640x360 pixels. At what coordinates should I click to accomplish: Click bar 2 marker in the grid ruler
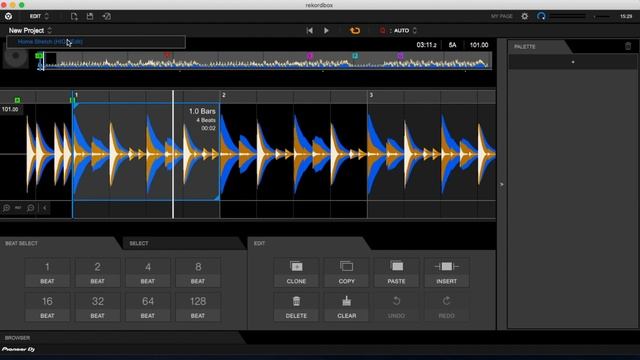point(223,95)
